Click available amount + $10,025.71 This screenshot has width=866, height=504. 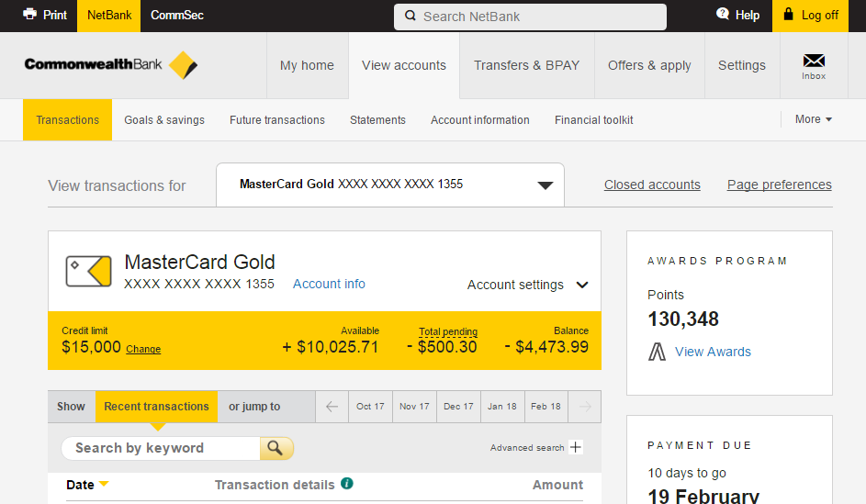tap(331, 347)
